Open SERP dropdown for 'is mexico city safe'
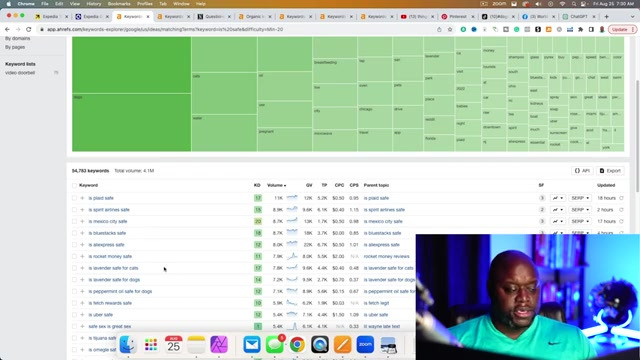The image size is (640, 360). click(x=580, y=221)
